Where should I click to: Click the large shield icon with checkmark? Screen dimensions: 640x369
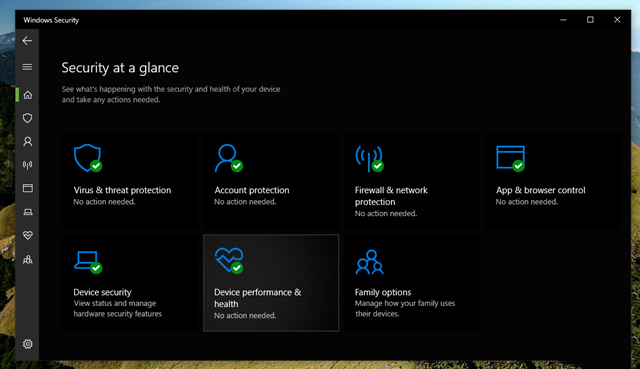coord(88,158)
